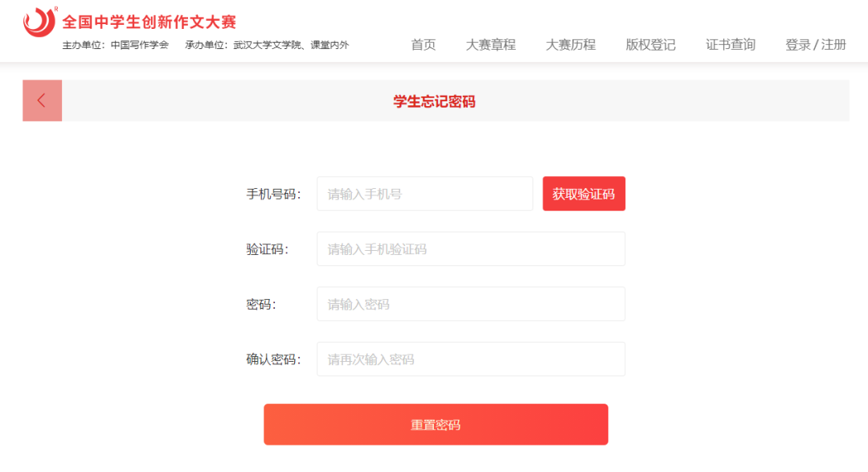Open the 大赛历程 navigation item
This screenshot has height=472, width=868.
coord(571,45)
